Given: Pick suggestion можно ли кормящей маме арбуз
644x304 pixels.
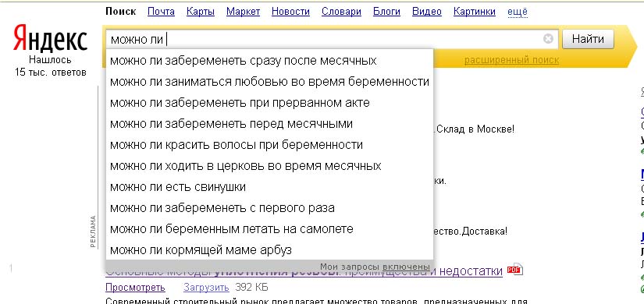Looking at the screenshot, I should (x=269, y=250).
